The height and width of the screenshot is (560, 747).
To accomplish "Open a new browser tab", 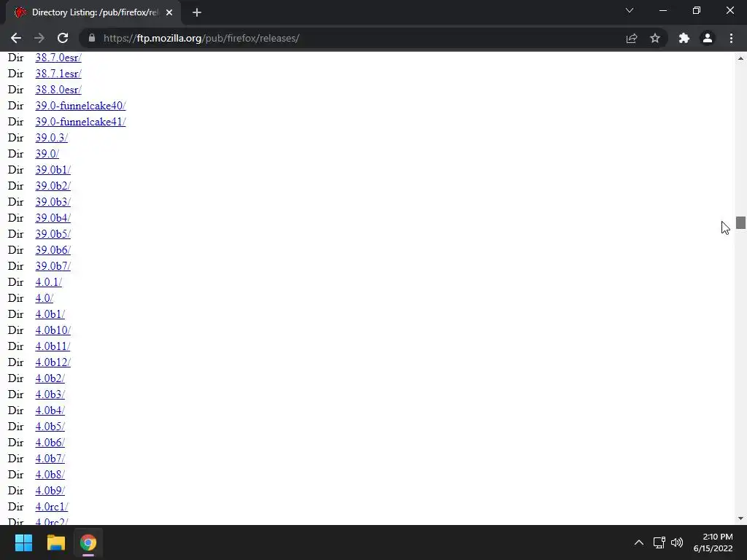I will pyautogui.click(x=197, y=12).
